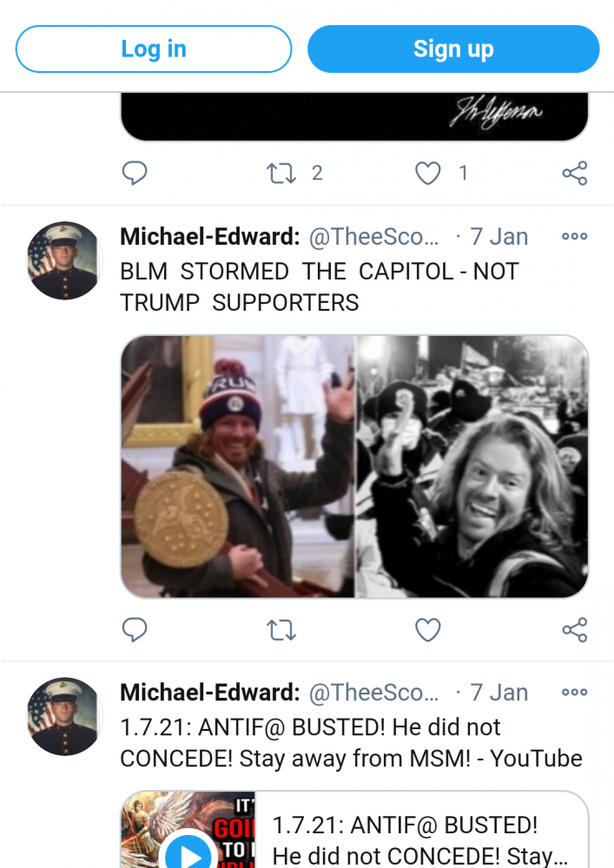The height and width of the screenshot is (868, 614).
Task: Open the black-and-white crowd photo
Action: [x=472, y=466]
